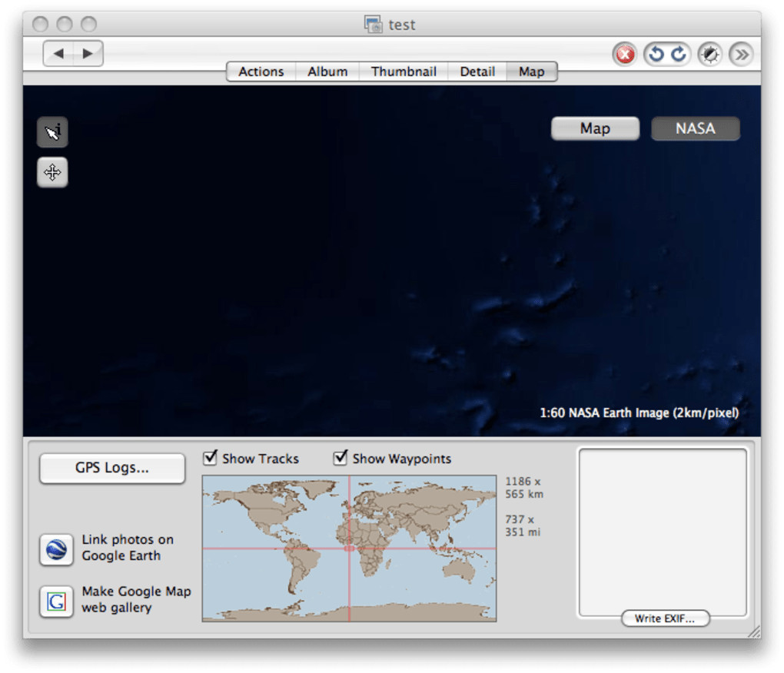This screenshot has width=784, height=673.
Task: Click the Write EXIF button
Action: click(665, 618)
